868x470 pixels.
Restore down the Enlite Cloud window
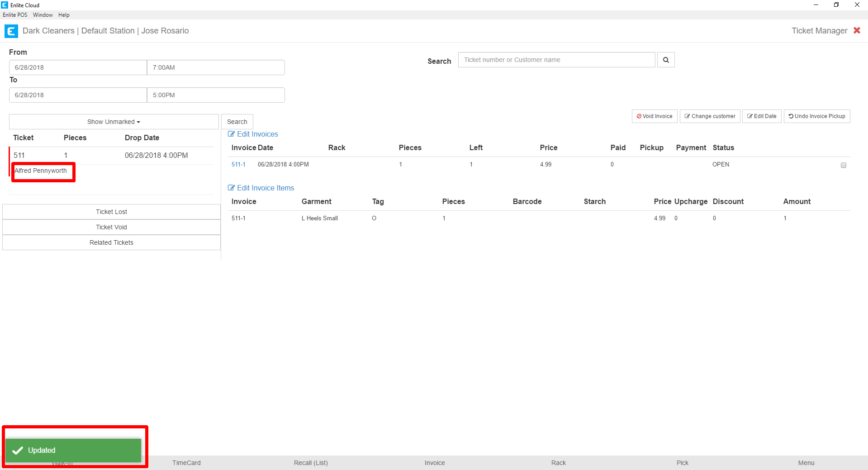click(836, 5)
